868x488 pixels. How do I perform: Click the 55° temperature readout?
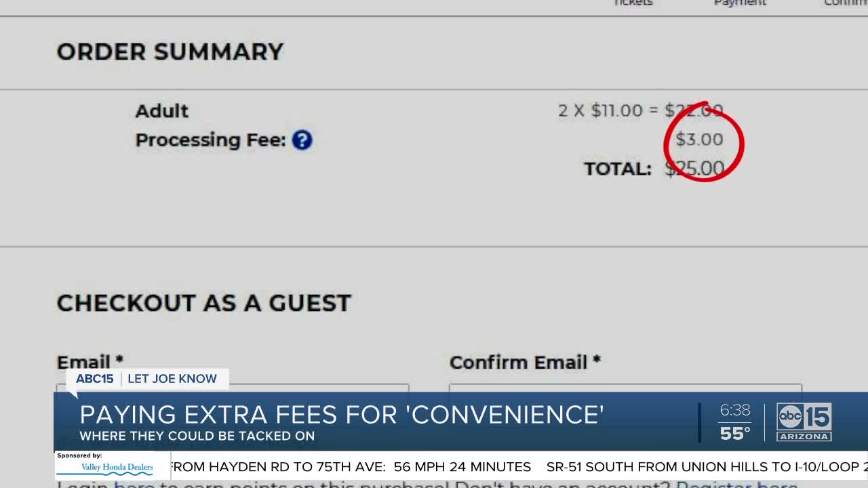coord(734,432)
